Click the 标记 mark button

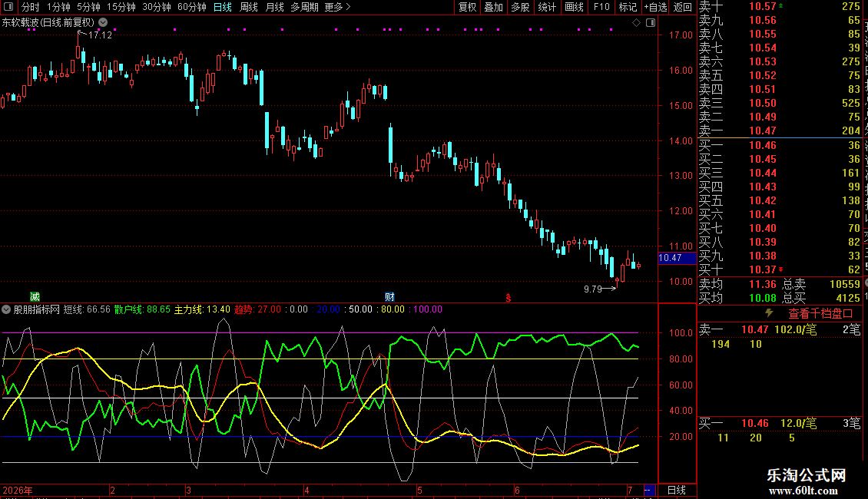[x=628, y=7]
